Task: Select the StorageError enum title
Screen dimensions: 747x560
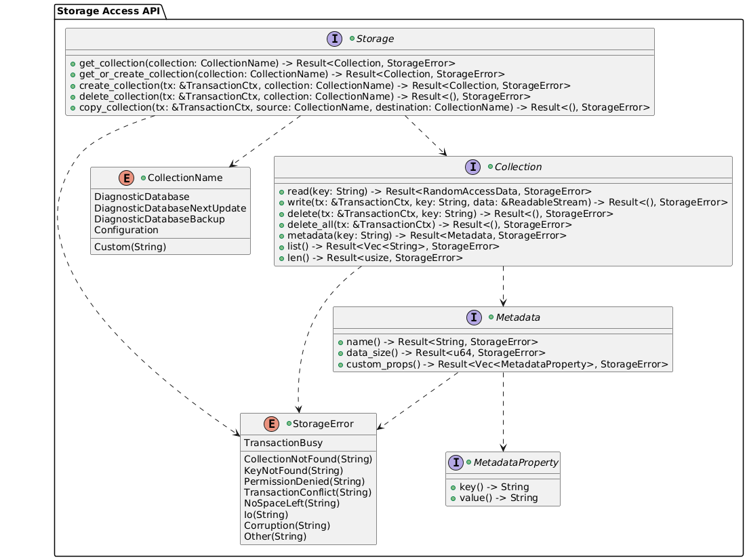Action: click(323, 424)
